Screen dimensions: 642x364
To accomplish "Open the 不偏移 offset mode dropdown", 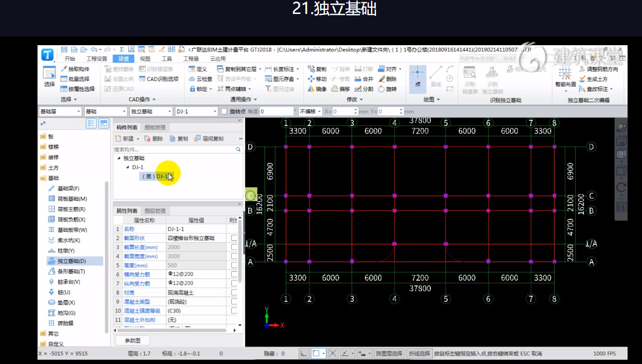I will pos(311,111).
